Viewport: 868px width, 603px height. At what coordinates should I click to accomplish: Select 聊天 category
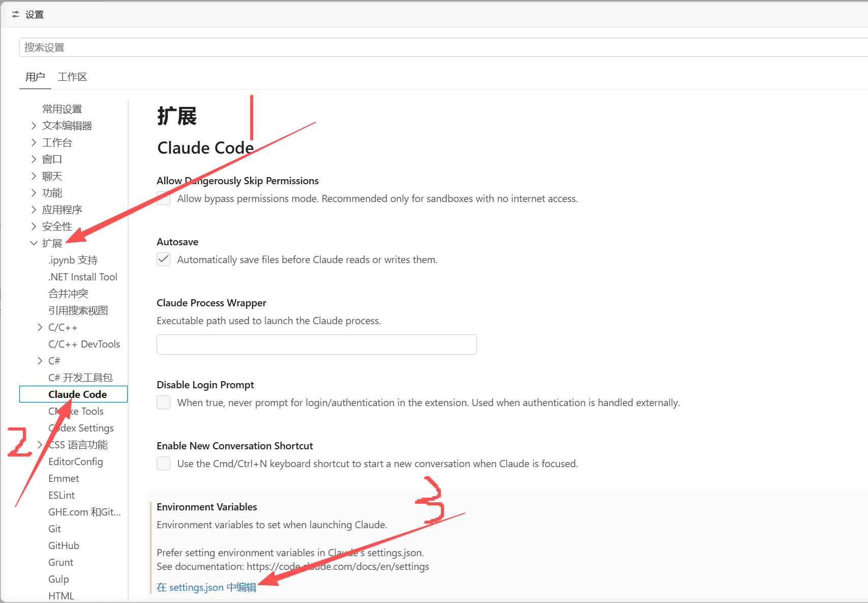[52, 176]
